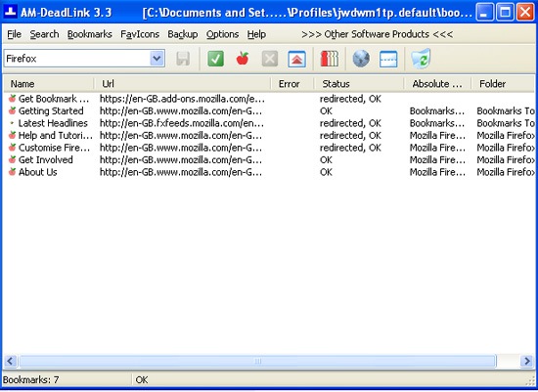
Task: Open the File menu
Action: pos(14,34)
